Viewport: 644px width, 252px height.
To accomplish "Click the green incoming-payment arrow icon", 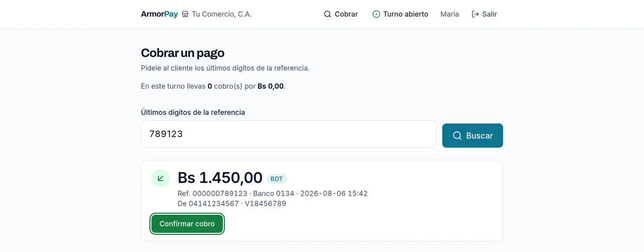I will click(x=160, y=178).
